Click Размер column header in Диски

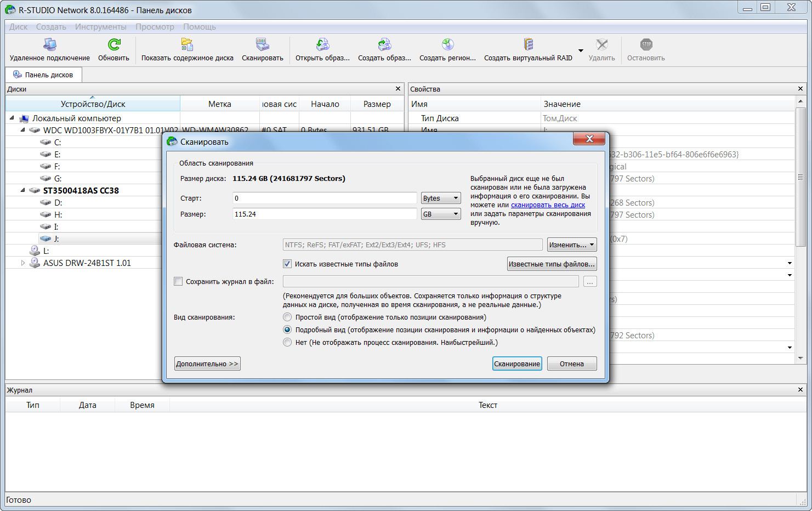pyautogui.click(x=377, y=104)
